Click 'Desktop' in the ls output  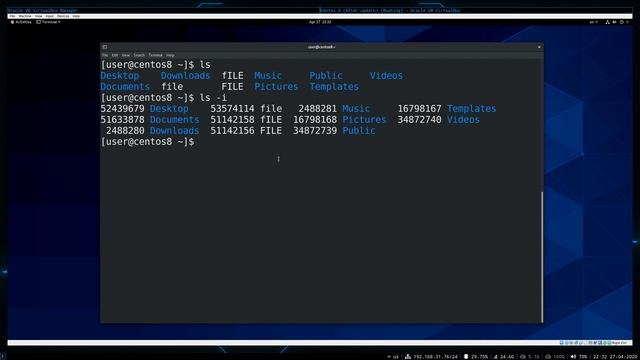(x=120, y=76)
